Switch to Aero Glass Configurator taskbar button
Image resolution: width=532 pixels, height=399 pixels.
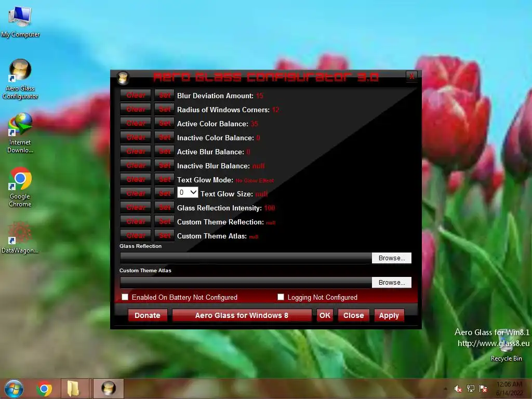click(x=109, y=389)
